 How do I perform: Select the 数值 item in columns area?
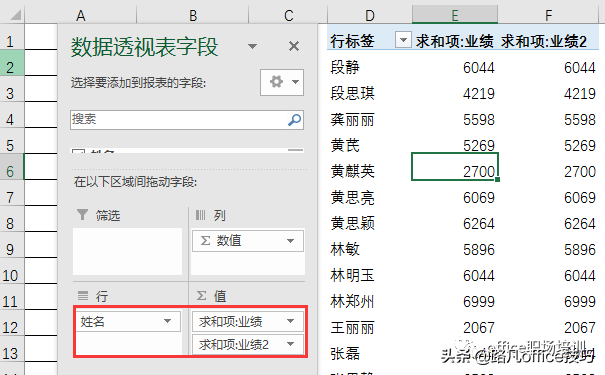(x=248, y=241)
